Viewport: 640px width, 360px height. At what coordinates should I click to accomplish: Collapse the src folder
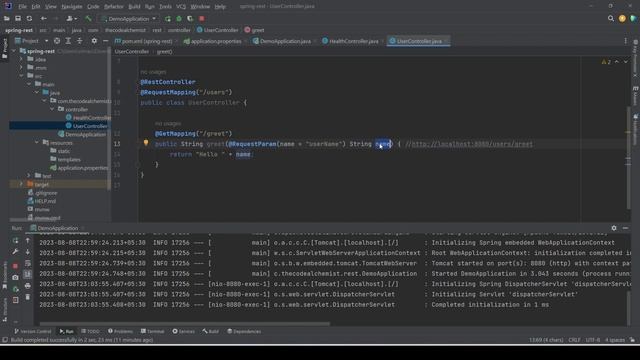[x=22, y=76]
